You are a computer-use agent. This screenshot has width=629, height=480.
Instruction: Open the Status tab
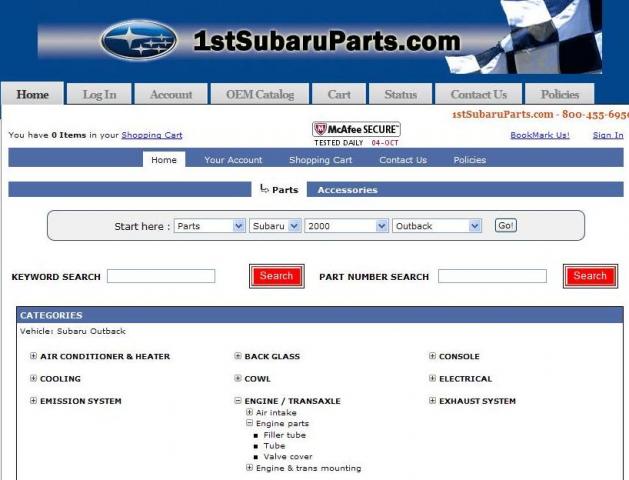[400, 95]
